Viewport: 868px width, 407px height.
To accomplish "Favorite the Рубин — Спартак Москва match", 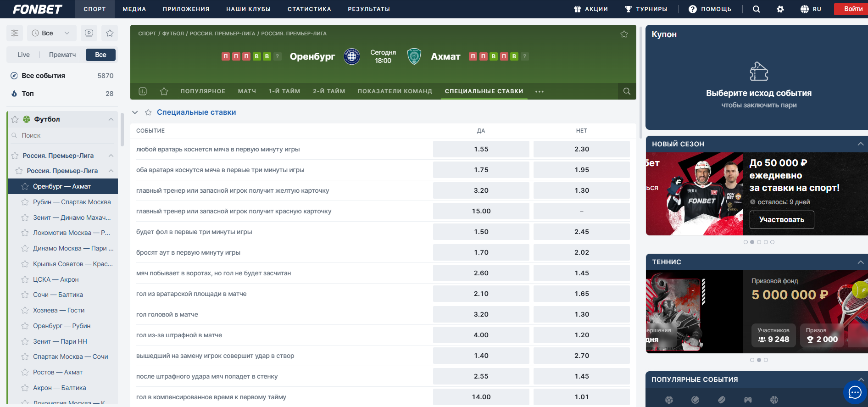I will coord(25,202).
